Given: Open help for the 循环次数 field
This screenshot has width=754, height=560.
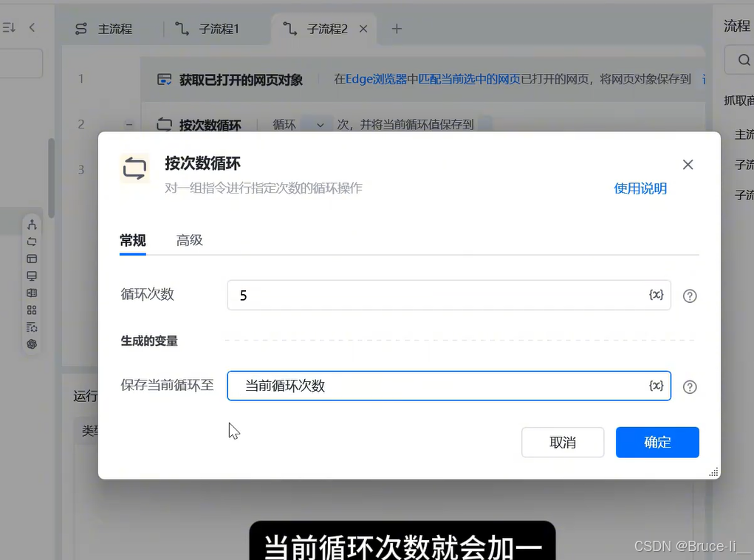Looking at the screenshot, I should click(x=690, y=296).
